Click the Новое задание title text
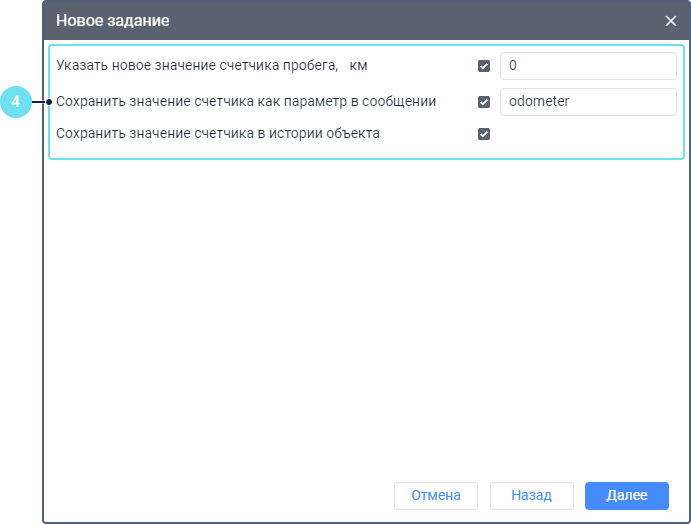691x524 pixels. pyautogui.click(x=112, y=20)
